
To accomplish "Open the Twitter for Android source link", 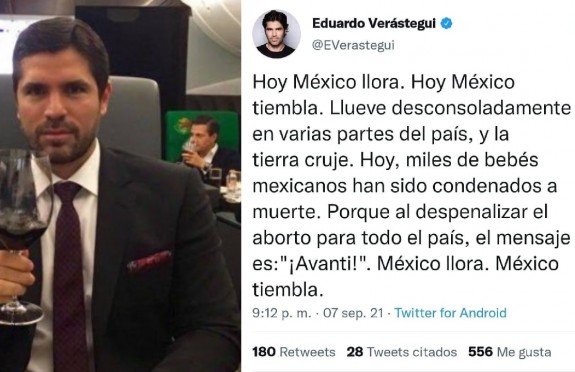I will pyautogui.click(x=450, y=313).
